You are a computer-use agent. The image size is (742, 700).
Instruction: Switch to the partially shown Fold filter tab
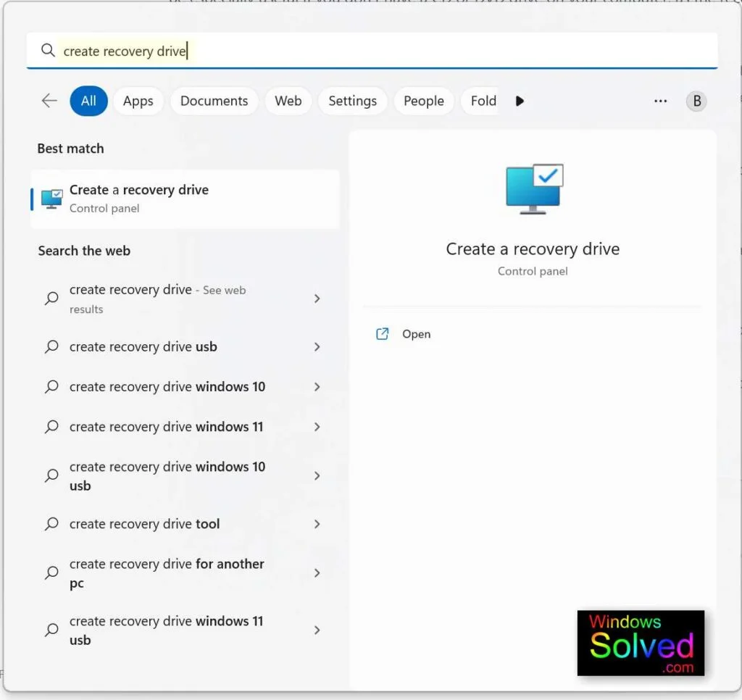pos(480,101)
